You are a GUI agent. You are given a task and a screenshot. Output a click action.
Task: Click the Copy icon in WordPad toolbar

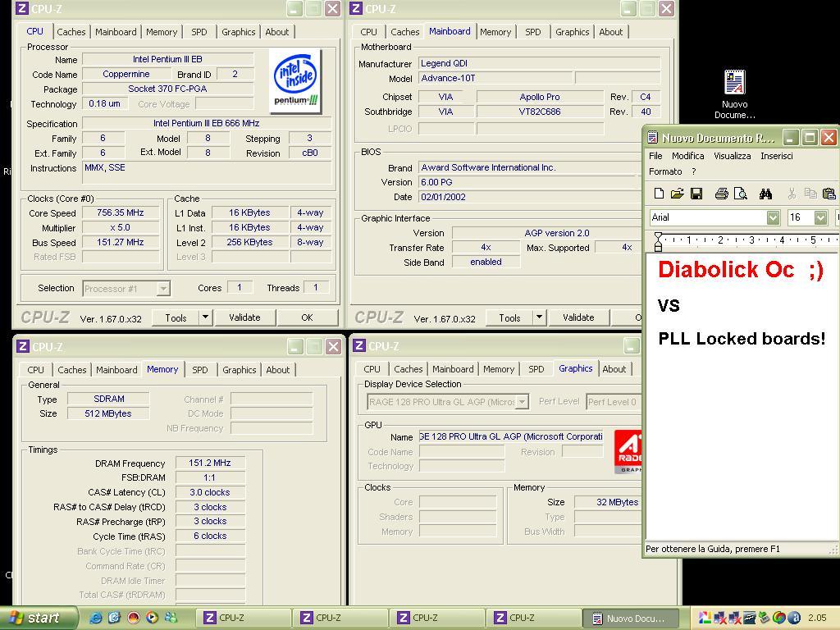pyautogui.click(x=810, y=194)
